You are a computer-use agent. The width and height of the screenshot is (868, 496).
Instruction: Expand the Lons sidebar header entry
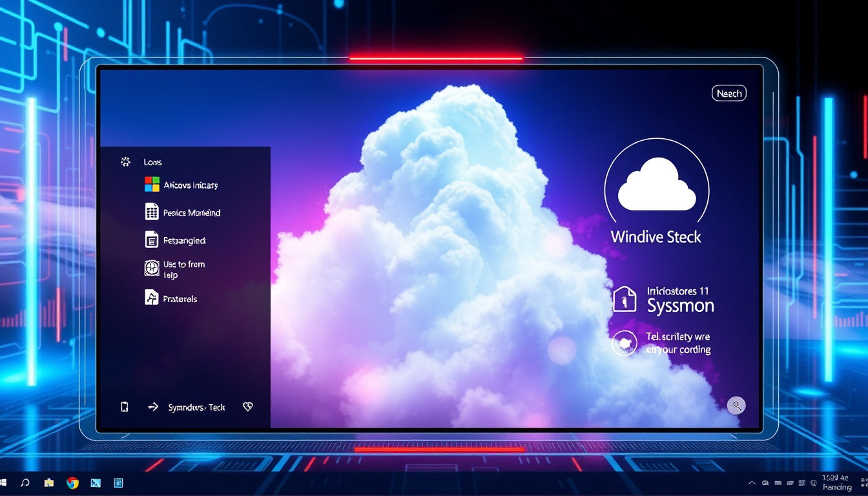coord(152,161)
